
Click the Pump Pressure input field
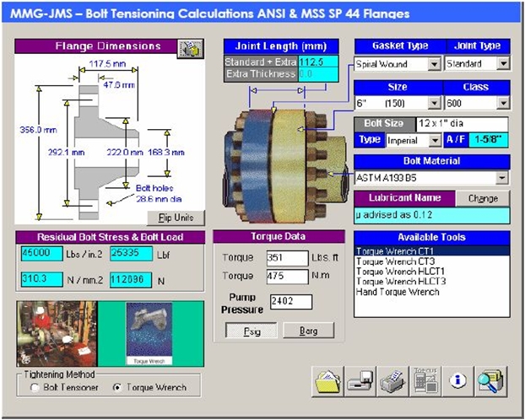click(290, 302)
